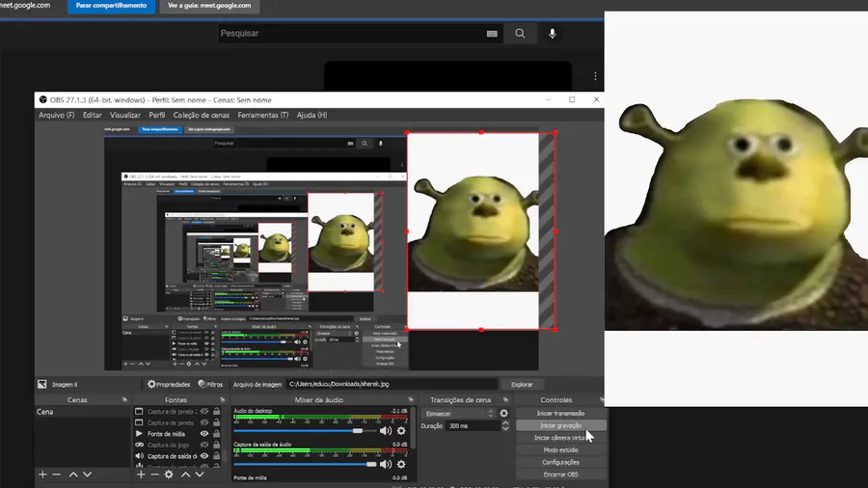Click Ver a guia: meet.google.com button
This screenshot has width=868, height=488.
(x=209, y=6)
